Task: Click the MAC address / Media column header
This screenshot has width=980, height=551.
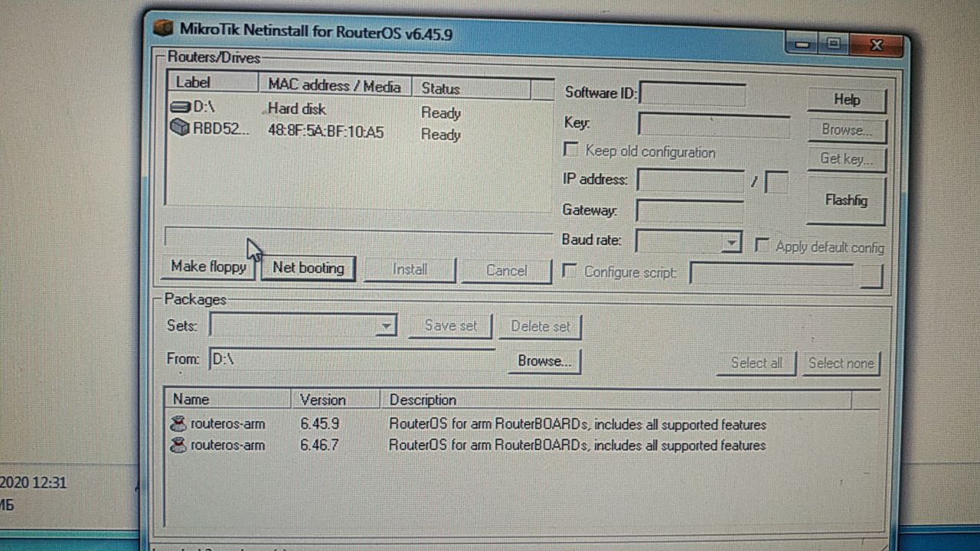Action: click(335, 85)
